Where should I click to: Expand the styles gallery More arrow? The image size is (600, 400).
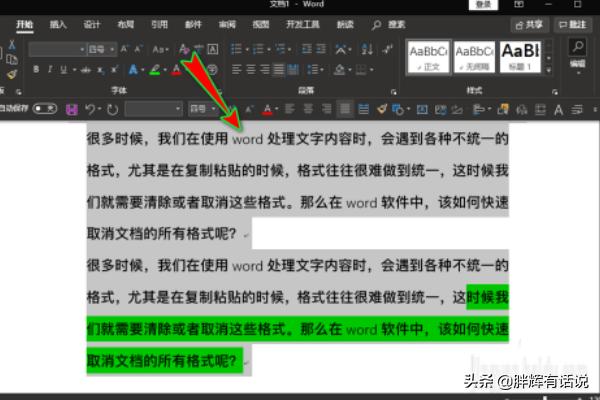(x=548, y=71)
